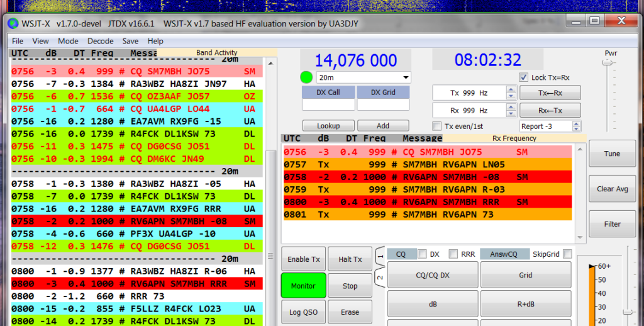Open the Decode menu
The image size is (644, 326).
(100, 41)
